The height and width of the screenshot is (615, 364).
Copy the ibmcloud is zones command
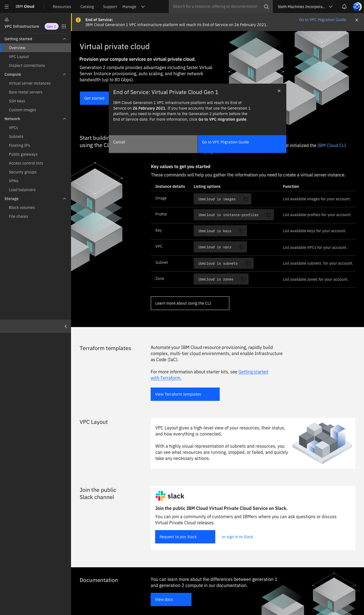click(243, 279)
